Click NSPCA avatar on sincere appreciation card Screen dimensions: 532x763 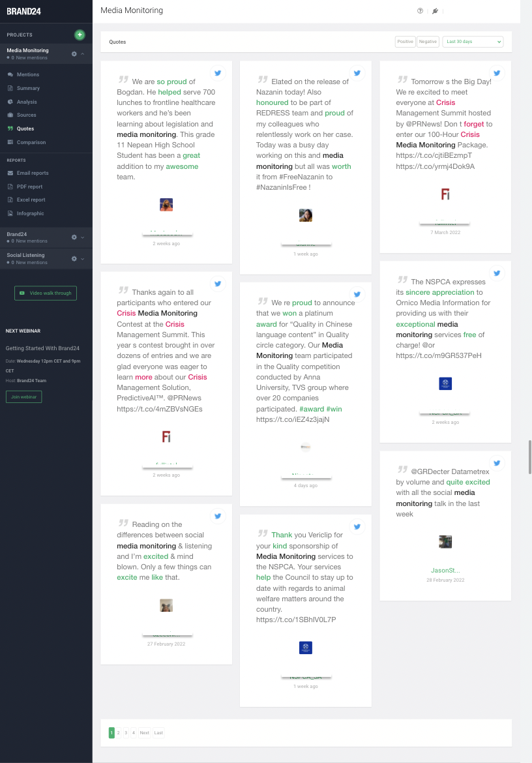tap(445, 383)
